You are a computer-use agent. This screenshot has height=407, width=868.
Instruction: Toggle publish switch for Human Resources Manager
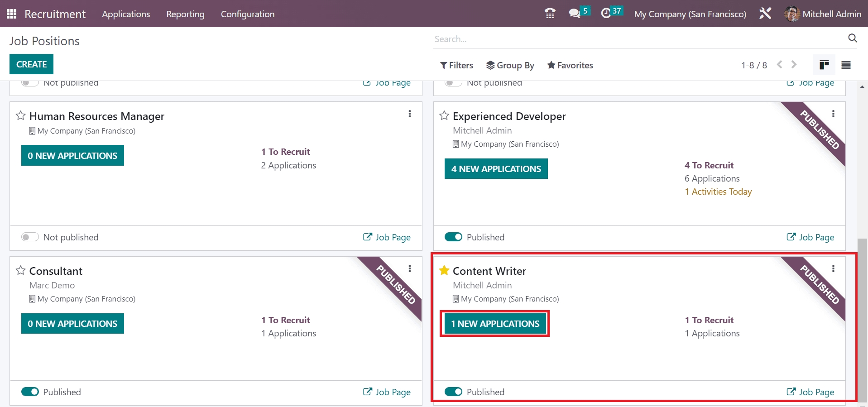[x=30, y=237]
